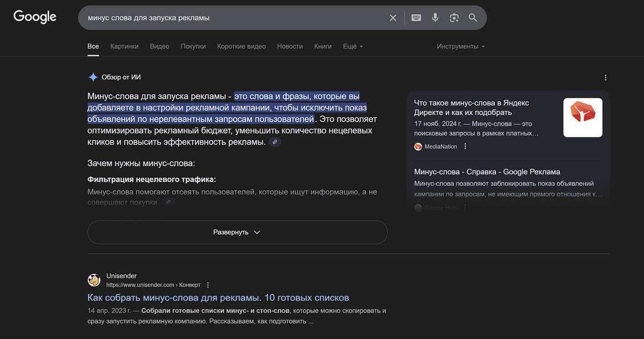The width and height of the screenshot is (644, 339).
Task: Go to the Google logo homepage
Action: click(35, 17)
